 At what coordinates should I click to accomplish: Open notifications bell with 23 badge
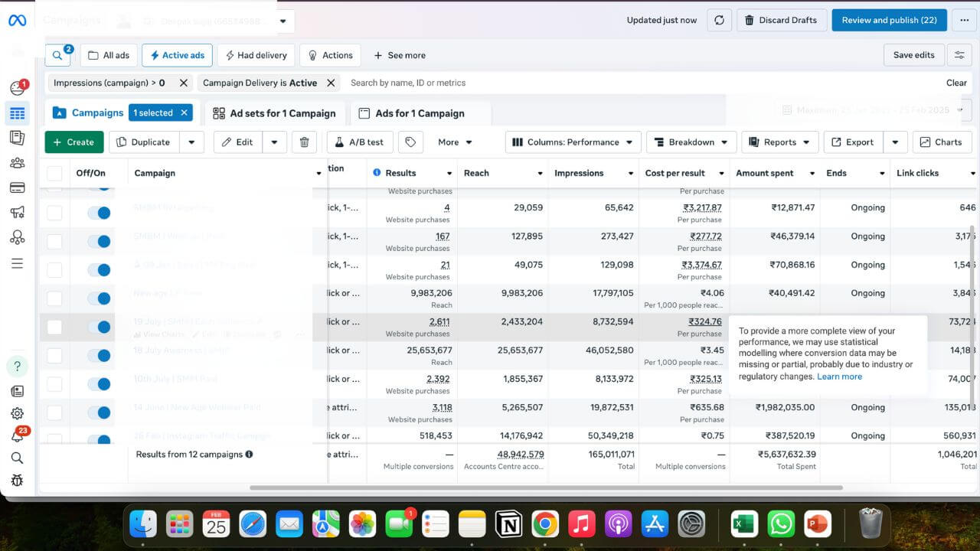pyautogui.click(x=17, y=436)
